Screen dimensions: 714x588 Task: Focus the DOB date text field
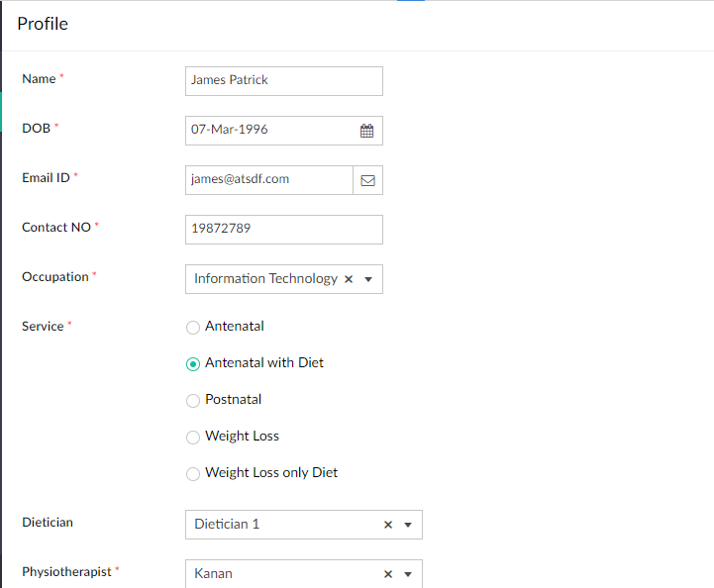pyautogui.click(x=267, y=131)
